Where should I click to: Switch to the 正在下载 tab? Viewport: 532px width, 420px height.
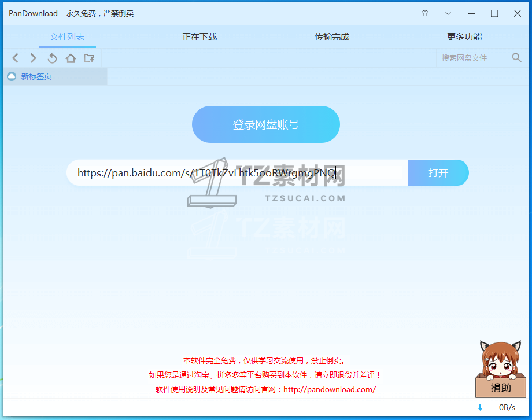[199, 36]
